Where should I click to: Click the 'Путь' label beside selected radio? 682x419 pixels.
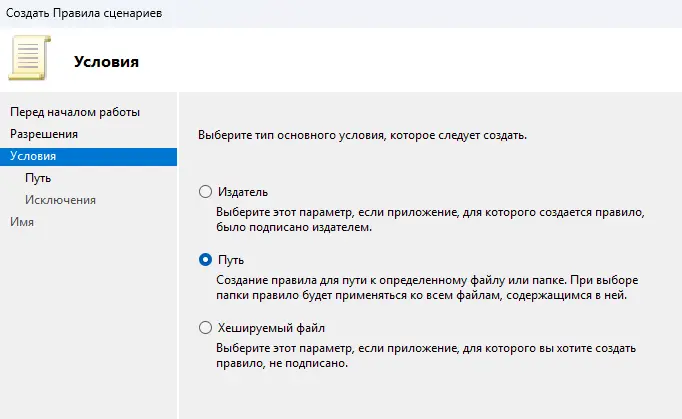point(231,259)
